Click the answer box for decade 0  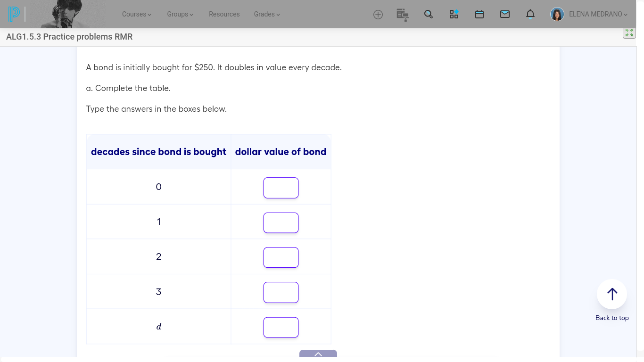281,187
